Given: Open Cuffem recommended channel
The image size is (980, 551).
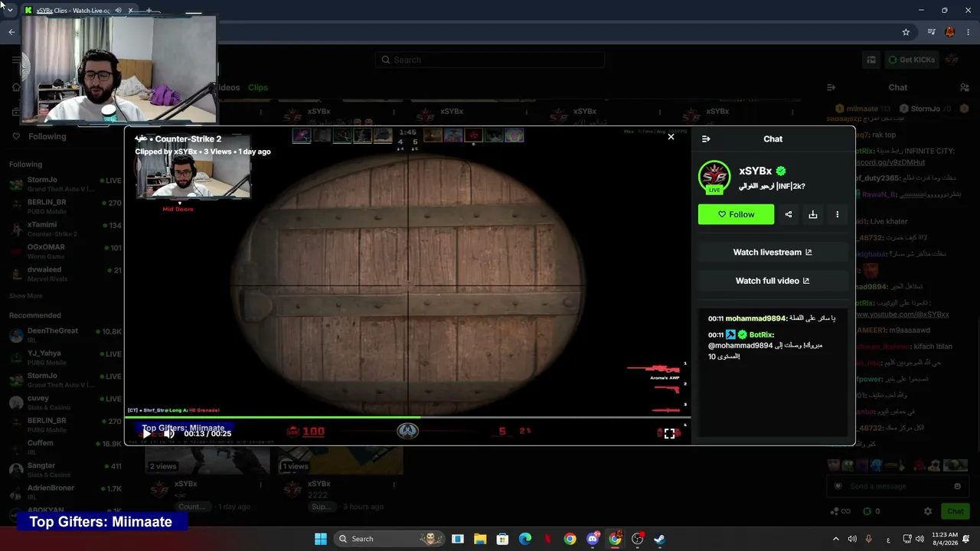Looking at the screenshot, I should pos(65,447).
